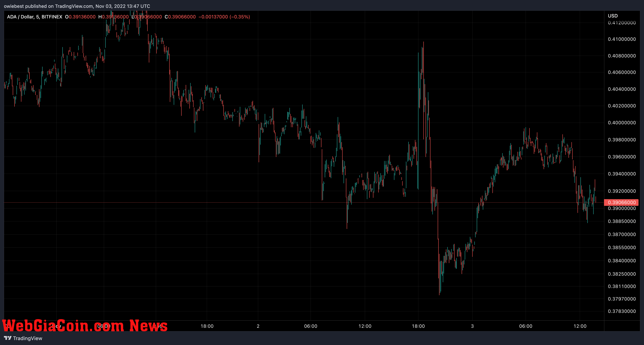Click the Open value O0.39136000 in header
The width and height of the screenshot is (644, 345).
click(x=80, y=17)
